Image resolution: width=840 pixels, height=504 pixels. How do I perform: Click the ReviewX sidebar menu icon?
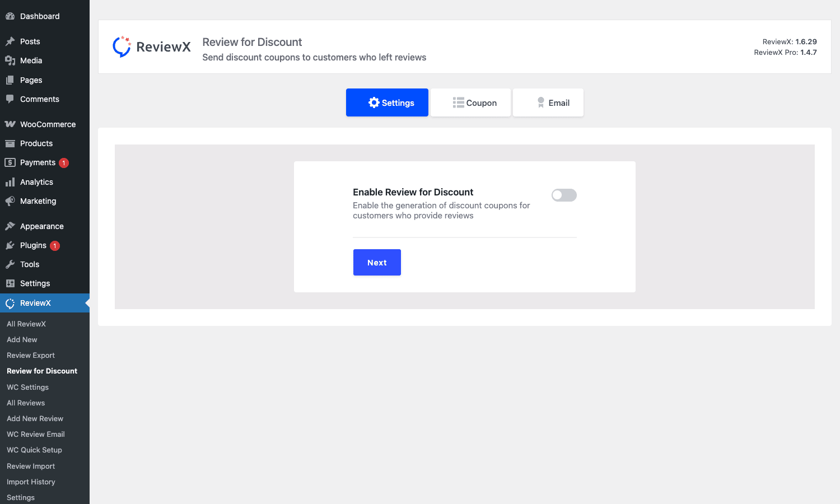pos(10,303)
